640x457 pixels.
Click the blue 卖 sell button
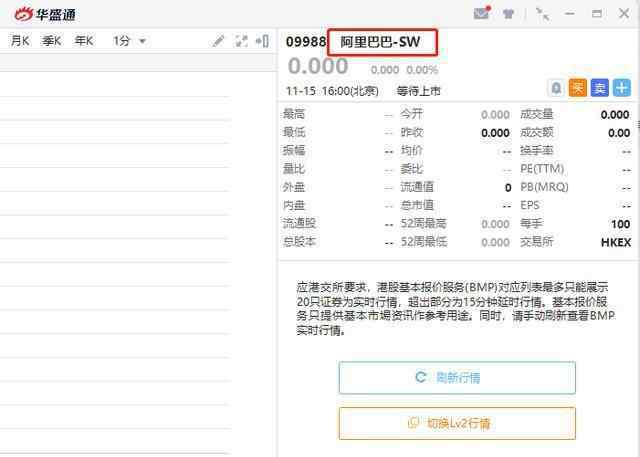600,88
